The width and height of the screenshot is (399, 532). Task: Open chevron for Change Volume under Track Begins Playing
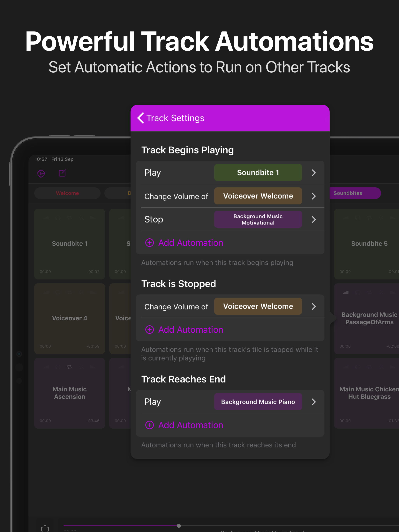(313, 196)
